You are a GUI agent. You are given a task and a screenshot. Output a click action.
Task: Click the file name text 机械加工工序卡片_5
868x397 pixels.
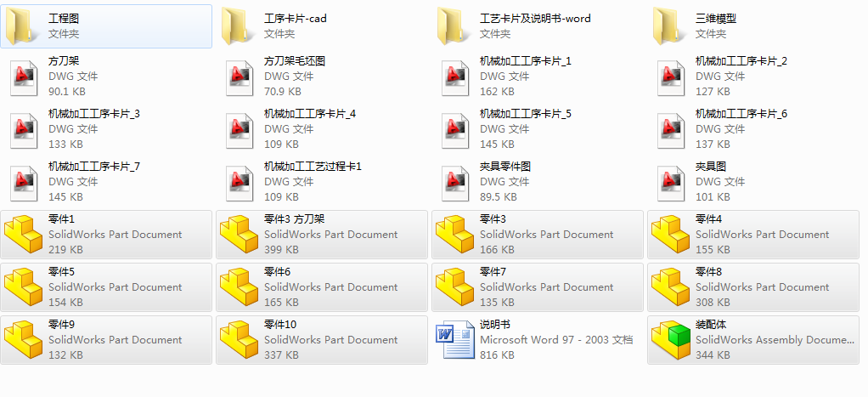click(526, 114)
